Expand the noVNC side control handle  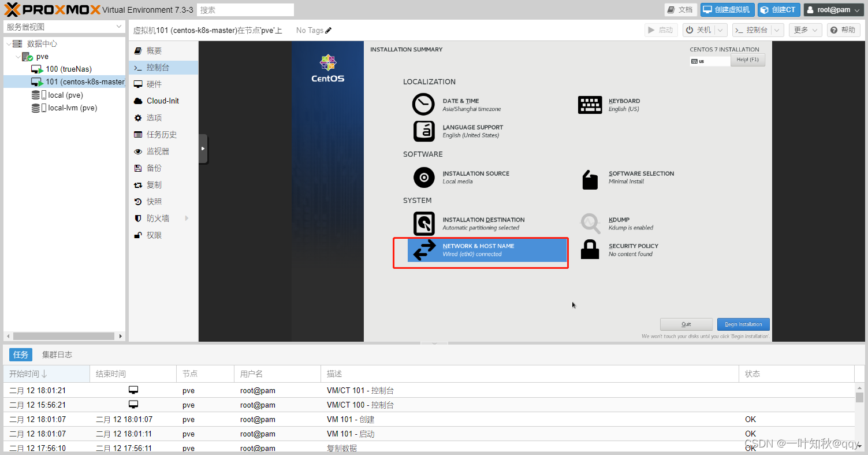[x=203, y=149]
